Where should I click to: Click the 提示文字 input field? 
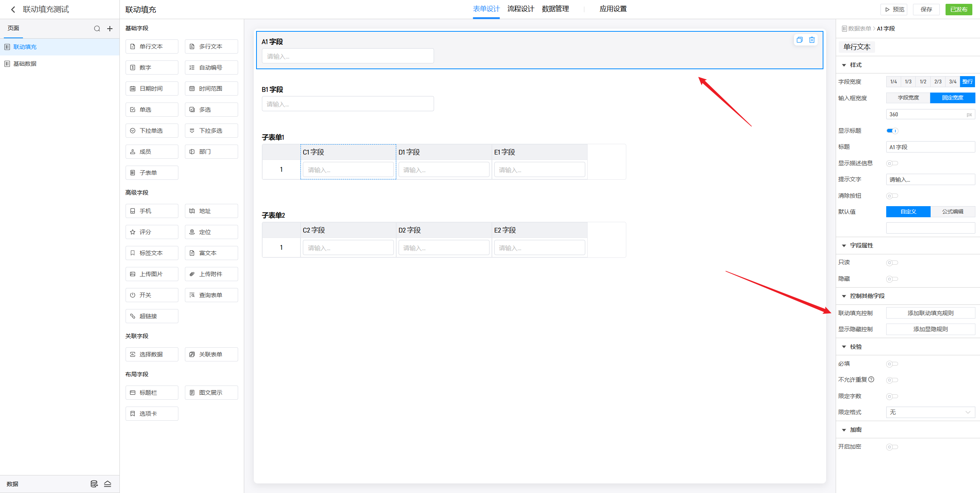[930, 179]
